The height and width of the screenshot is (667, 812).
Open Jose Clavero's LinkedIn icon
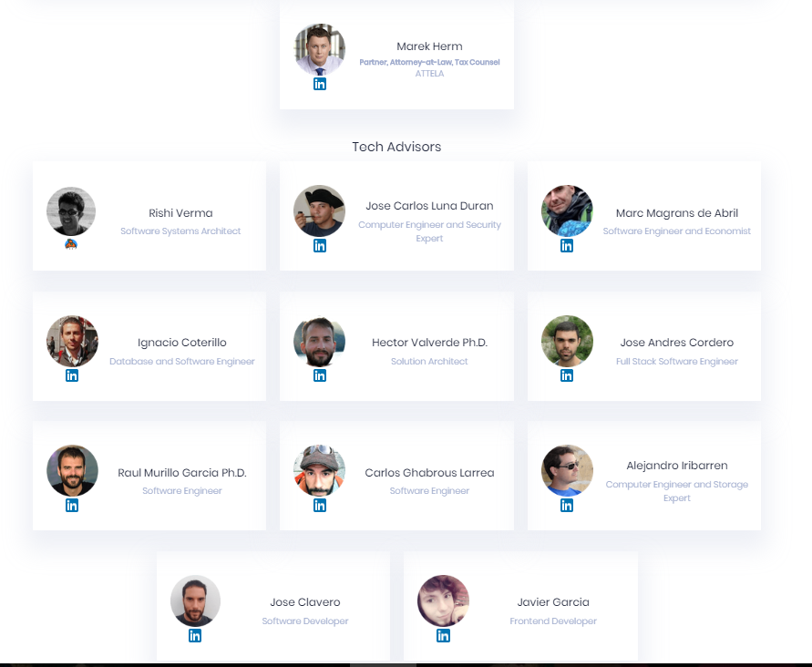coord(195,635)
